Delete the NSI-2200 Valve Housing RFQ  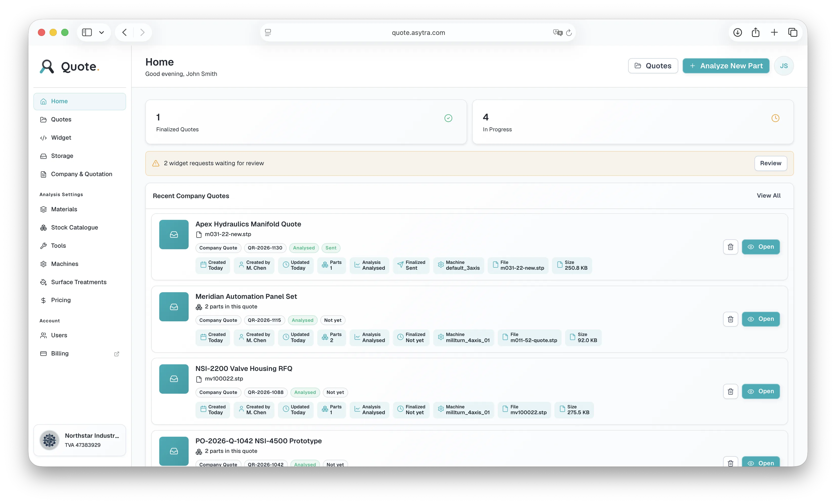click(730, 391)
